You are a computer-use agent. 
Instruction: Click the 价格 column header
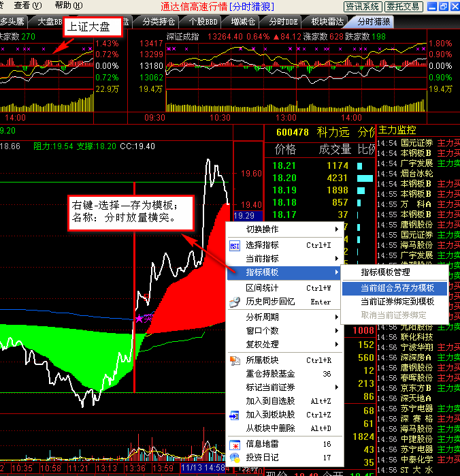pyautogui.click(x=285, y=149)
